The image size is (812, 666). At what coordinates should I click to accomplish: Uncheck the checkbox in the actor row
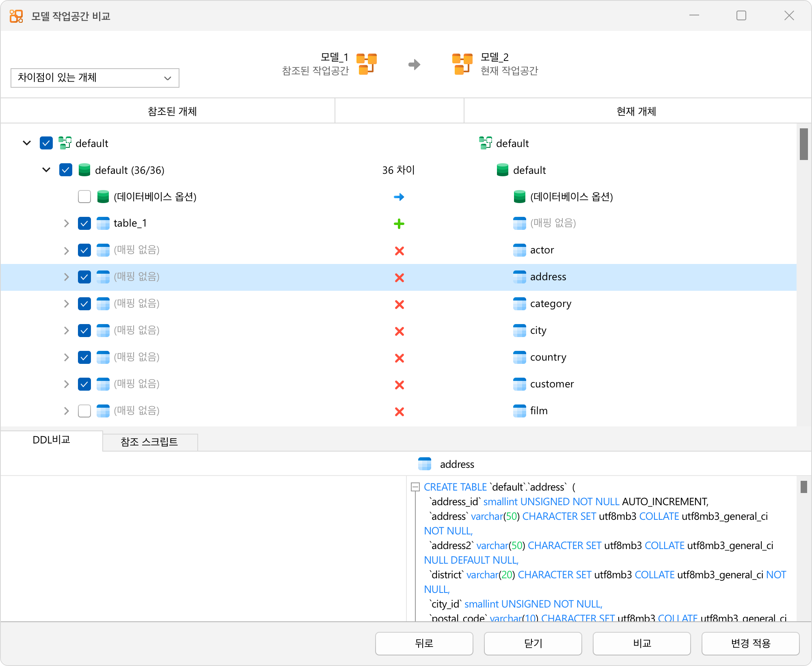[x=84, y=250]
